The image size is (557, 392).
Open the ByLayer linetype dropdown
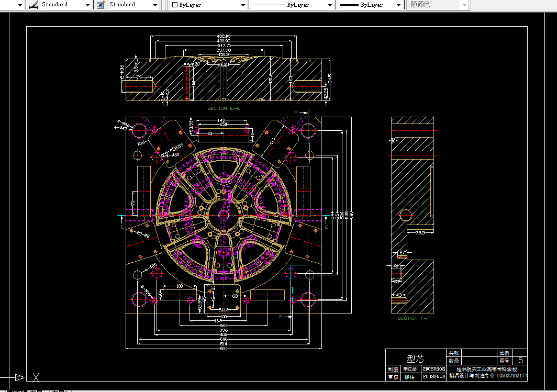(330, 5)
